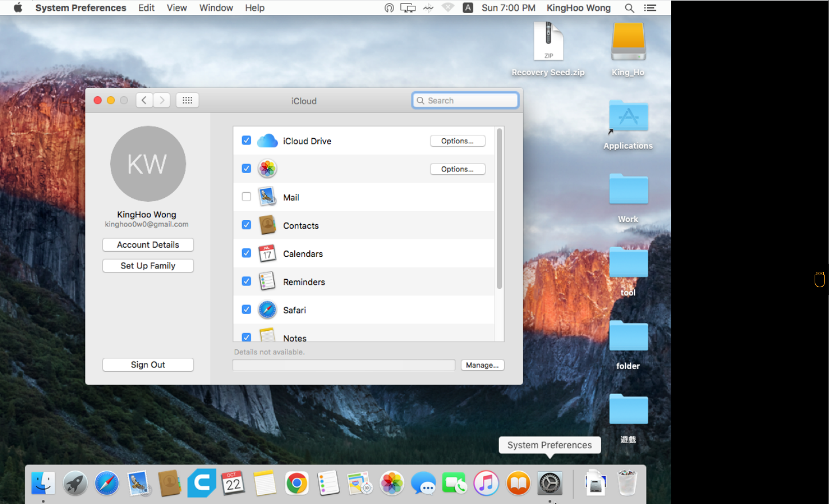Image resolution: width=829 pixels, height=504 pixels.
Task: Click Manage storage button
Action: (482, 365)
